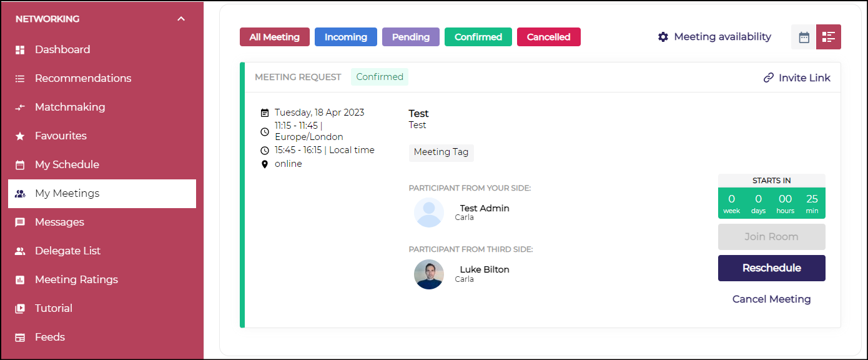Screen dimensions: 868x360
Task: Click the Cancel Meeting link
Action: pyautogui.click(x=771, y=299)
